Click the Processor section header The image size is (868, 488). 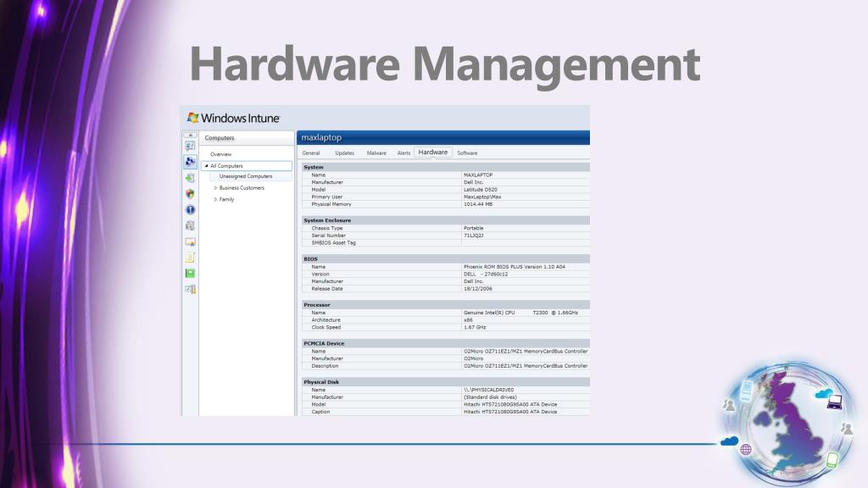446,305
